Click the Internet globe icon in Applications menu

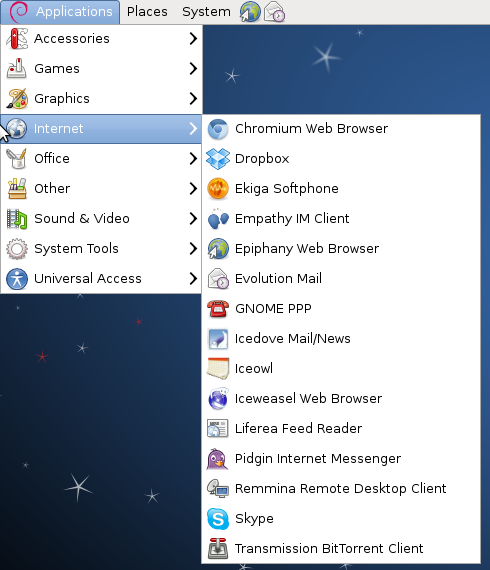(x=17, y=128)
